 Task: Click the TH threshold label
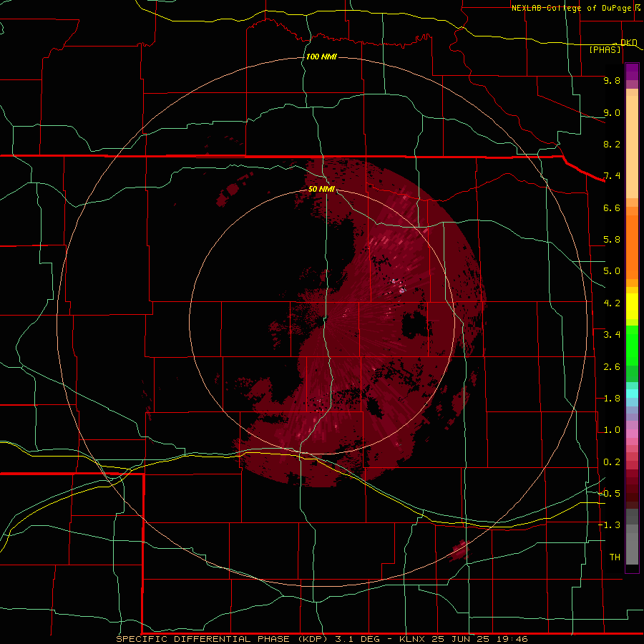coord(615,557)
